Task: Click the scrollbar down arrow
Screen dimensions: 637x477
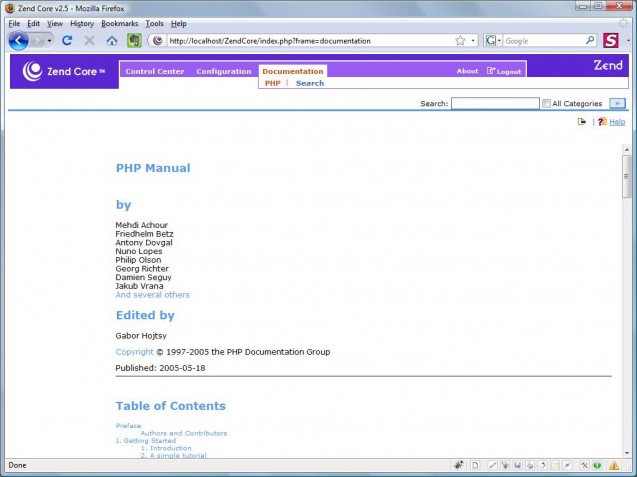Action: [x=627, y=453]
